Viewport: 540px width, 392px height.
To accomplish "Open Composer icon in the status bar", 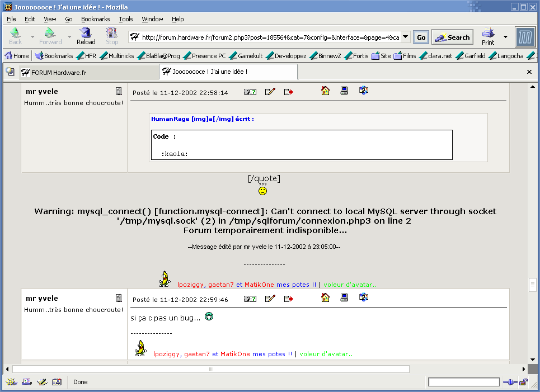I will pos(41,382).
